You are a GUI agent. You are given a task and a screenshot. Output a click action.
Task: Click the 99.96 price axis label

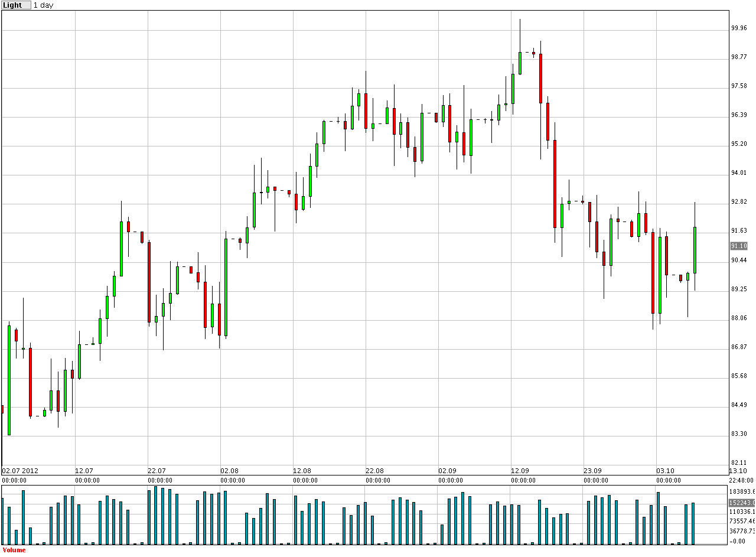click(739, 28)
